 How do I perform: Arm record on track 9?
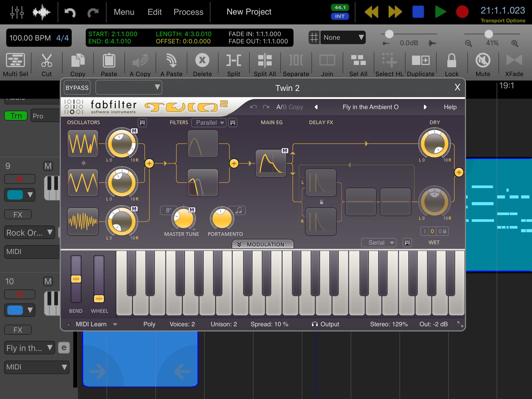coord(20,179)
